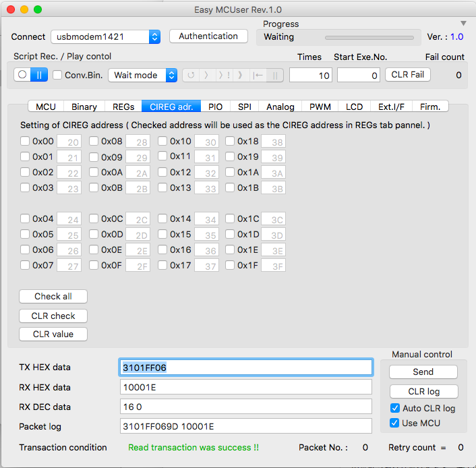Viewport: 476px width, 468px height.
Task: Click the 'Read transaction was success !!' status text
Action: click(x=194, y=447)
